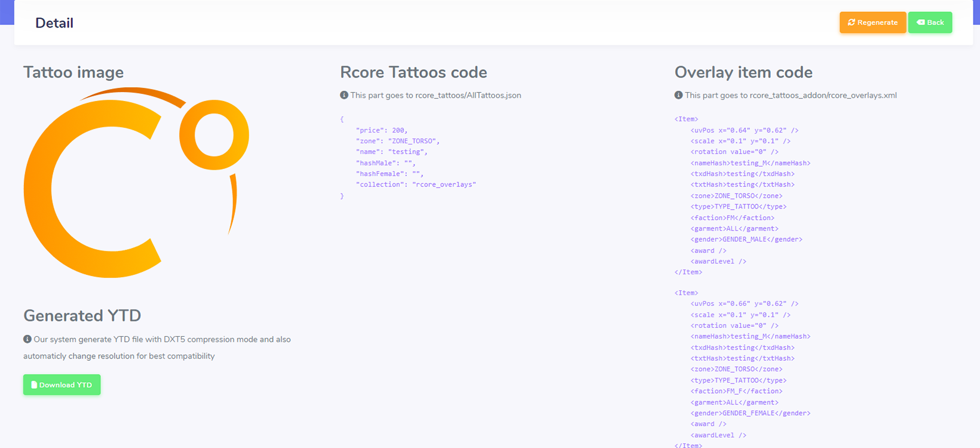This screenshot has height=448, width=980.
Task: Select the "Detail" page title
Action: [54, 23]
